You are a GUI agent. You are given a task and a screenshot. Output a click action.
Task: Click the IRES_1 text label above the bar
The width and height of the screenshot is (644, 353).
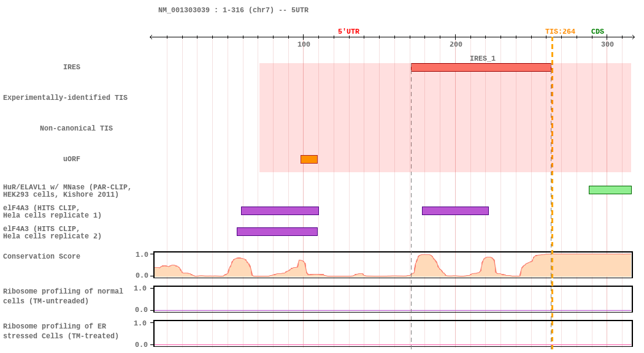coord(482,59)
